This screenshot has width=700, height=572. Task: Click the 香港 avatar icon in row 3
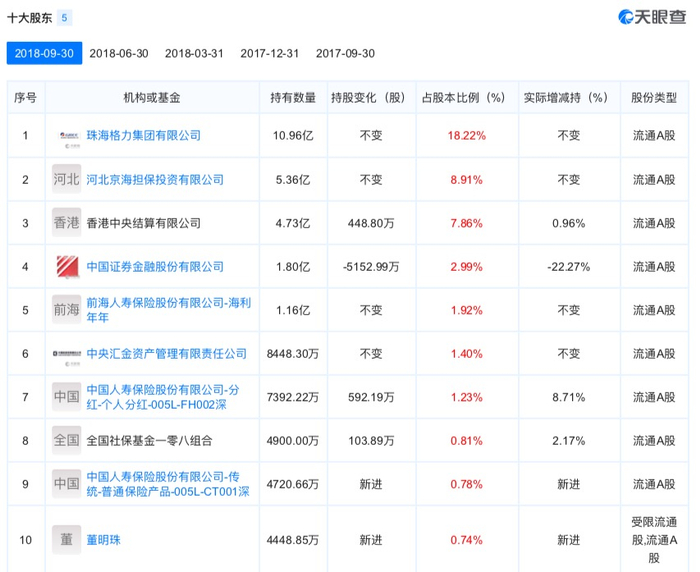67,222
